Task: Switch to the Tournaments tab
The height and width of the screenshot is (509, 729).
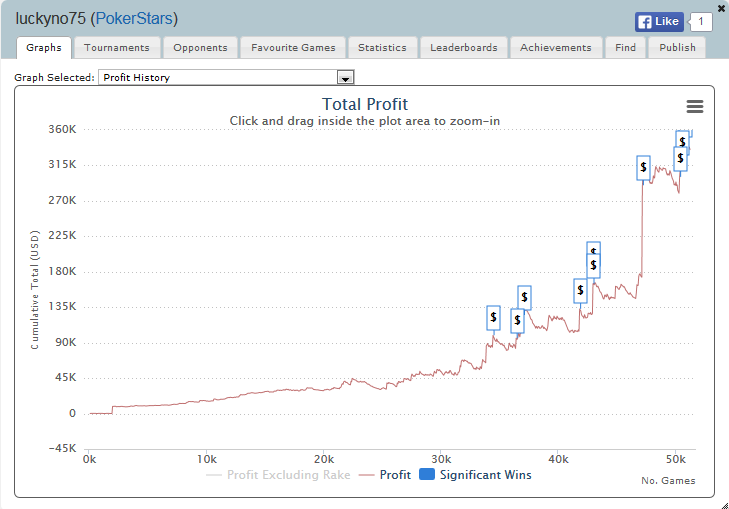Action: coord(117,47)
